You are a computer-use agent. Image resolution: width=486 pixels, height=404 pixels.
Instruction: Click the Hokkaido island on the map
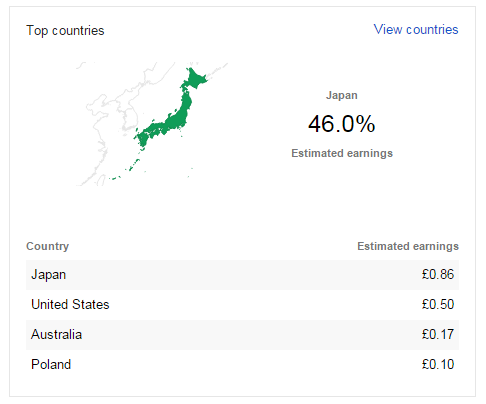196,78
